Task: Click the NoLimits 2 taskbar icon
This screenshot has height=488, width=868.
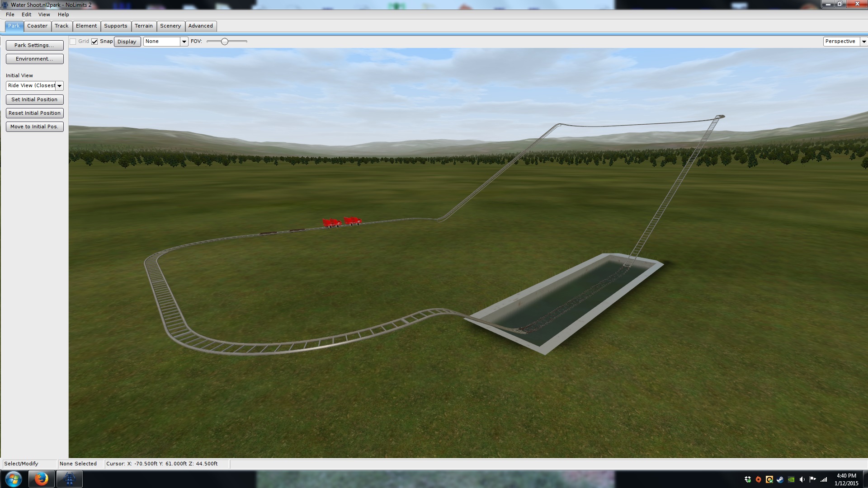Action: click(69, 479)
